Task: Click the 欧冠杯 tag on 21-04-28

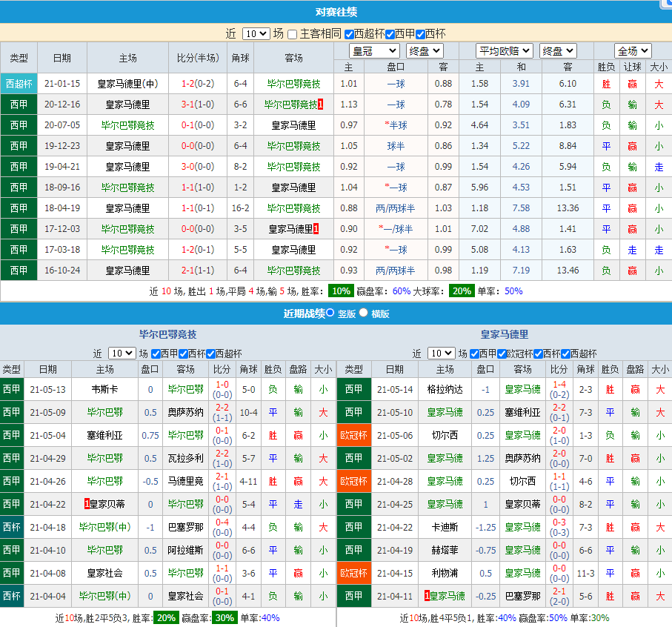Action: [354, 481]
